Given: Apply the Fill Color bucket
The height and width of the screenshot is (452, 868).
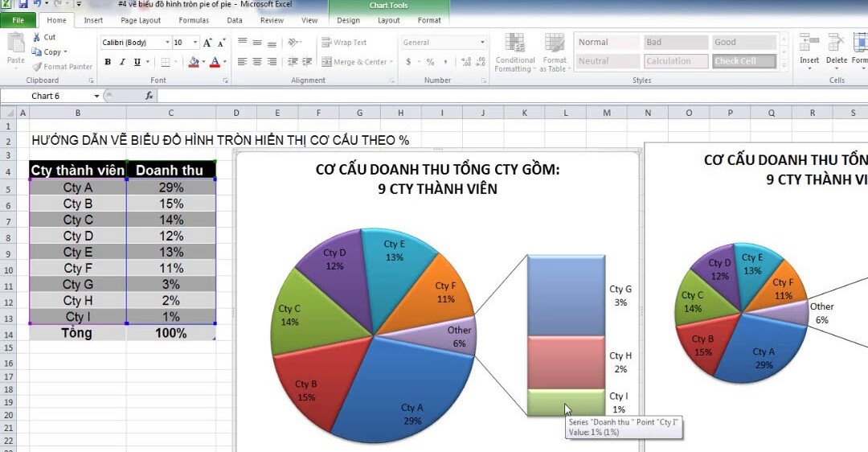Looking at the screenshot, I should pyautogui.click(x=193, y=62).
